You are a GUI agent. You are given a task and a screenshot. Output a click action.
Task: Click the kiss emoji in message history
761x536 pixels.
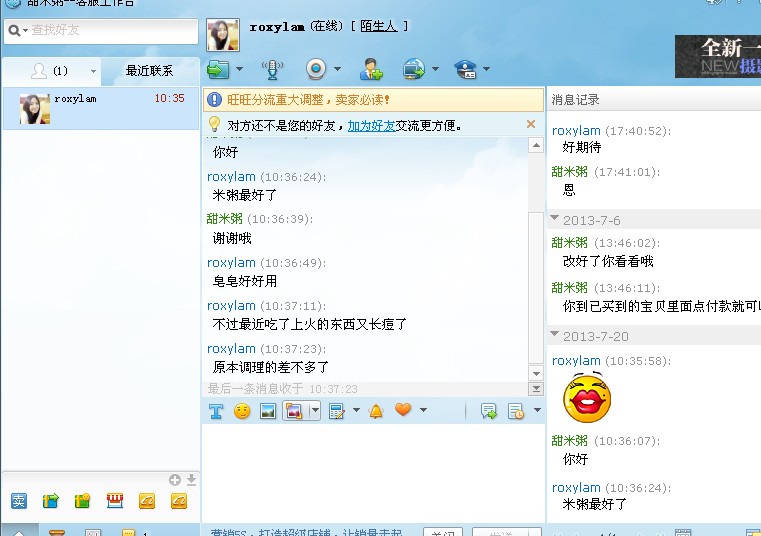pyautogui.click(x=587, y=397)
